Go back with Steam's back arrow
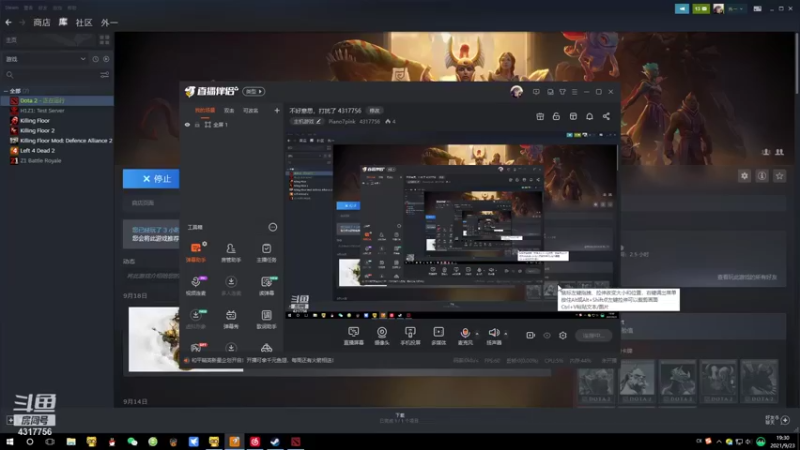Viewport: 800px width, 450px height. [8, 22]
